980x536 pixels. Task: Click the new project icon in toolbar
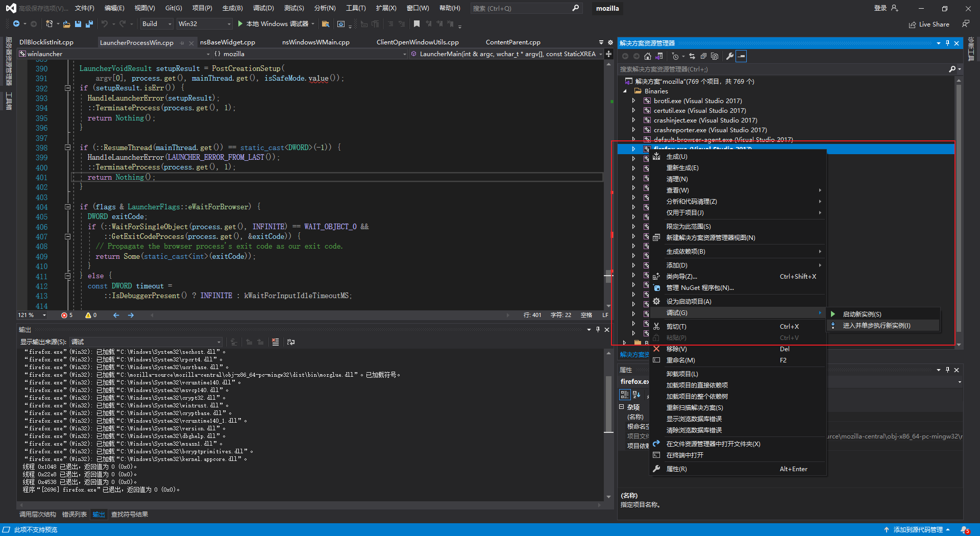(x=49, y=24)
